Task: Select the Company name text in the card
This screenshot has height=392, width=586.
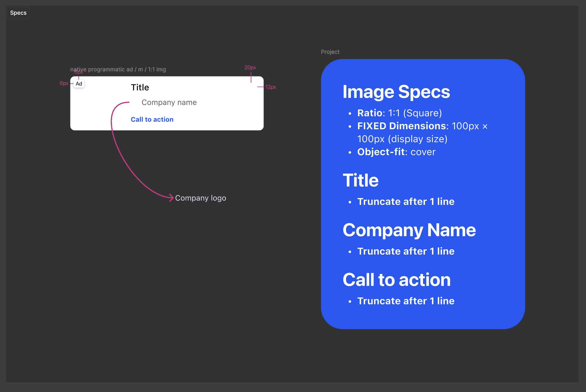Action: [x=169, y=102]
